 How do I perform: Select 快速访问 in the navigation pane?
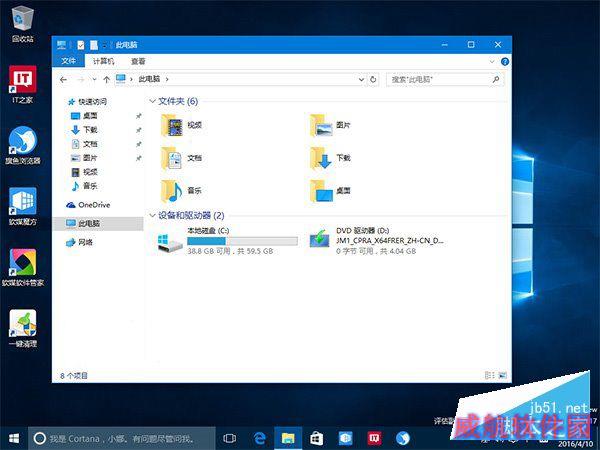pos(87,101)
